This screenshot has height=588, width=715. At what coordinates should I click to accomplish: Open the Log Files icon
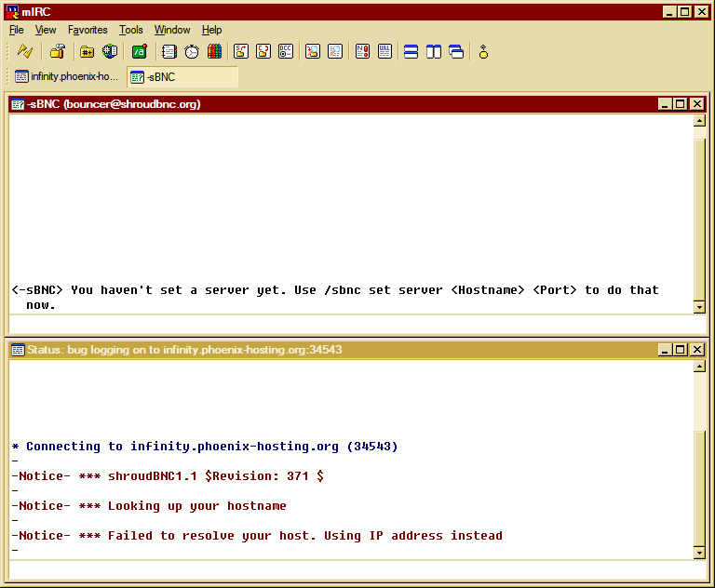pos(335,51)
